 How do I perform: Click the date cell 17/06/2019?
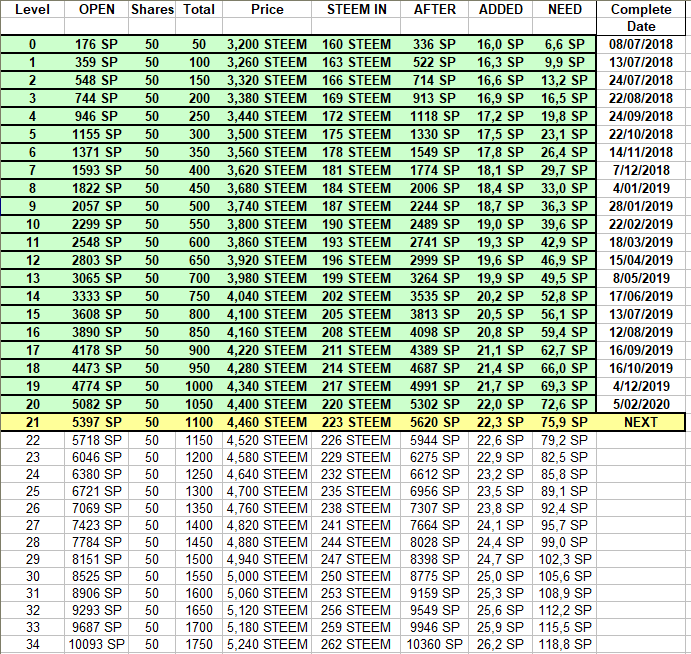click(x=641, y=297)
